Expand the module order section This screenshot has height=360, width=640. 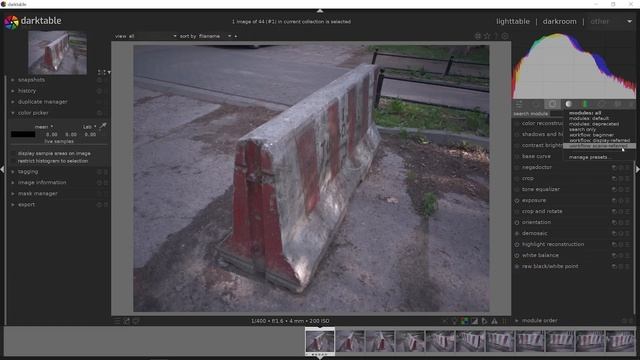(517, 321)
